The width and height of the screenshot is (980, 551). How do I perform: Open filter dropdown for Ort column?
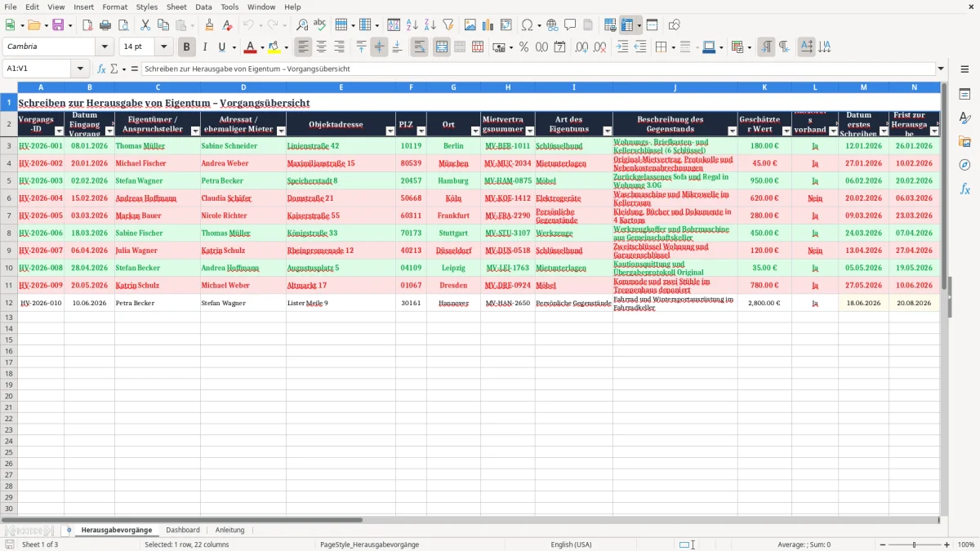475,131
